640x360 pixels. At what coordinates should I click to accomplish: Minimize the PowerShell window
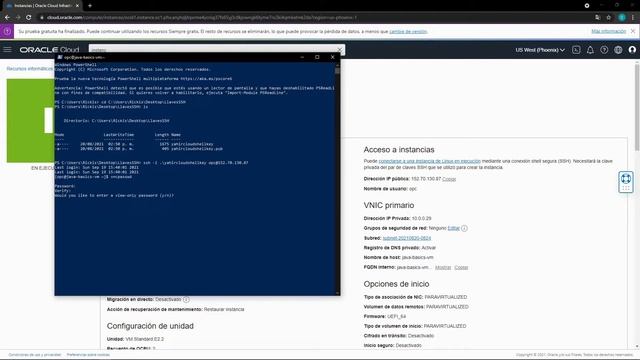[x=302, y=57]
